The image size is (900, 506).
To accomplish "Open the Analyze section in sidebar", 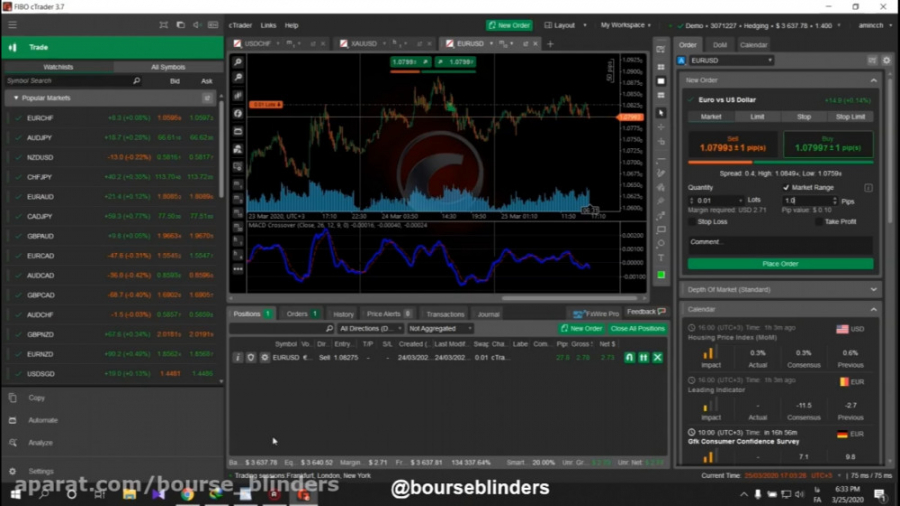I will (40, 443).
